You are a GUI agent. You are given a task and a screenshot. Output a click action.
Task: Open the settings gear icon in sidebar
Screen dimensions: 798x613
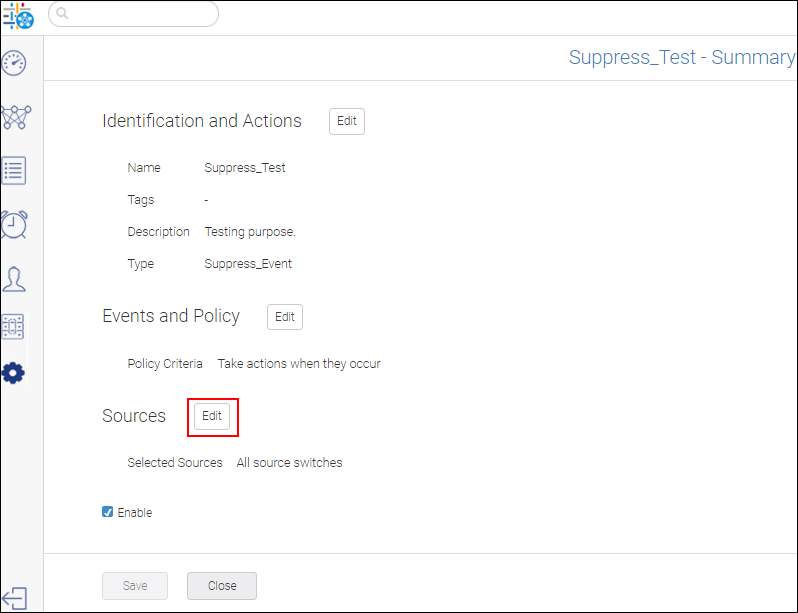(13, 374)
